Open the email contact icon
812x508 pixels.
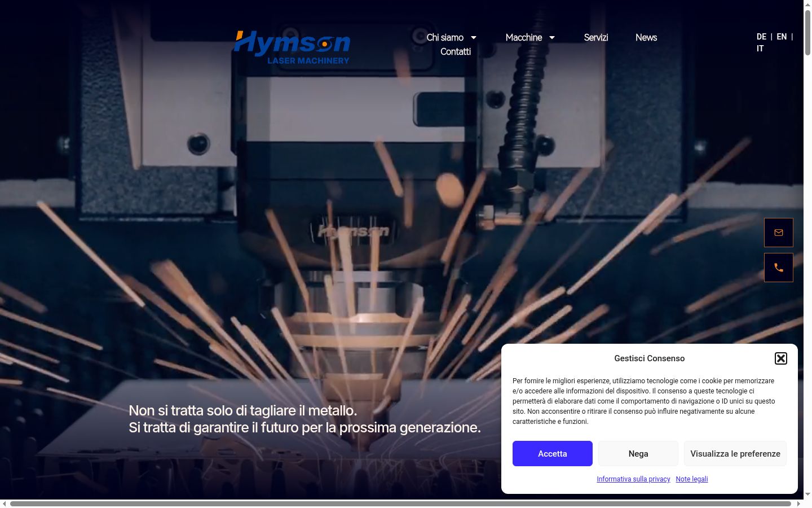click(x=778, y=233)
